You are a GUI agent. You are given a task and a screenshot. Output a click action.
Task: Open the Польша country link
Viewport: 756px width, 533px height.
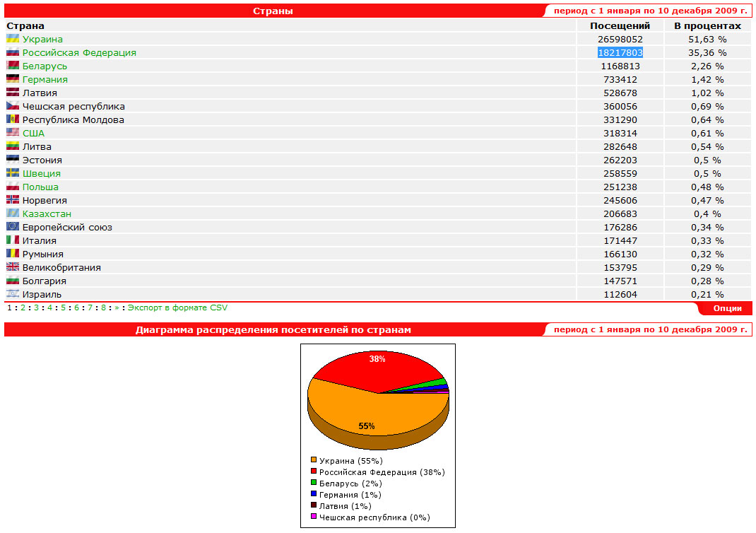[40, 187]
